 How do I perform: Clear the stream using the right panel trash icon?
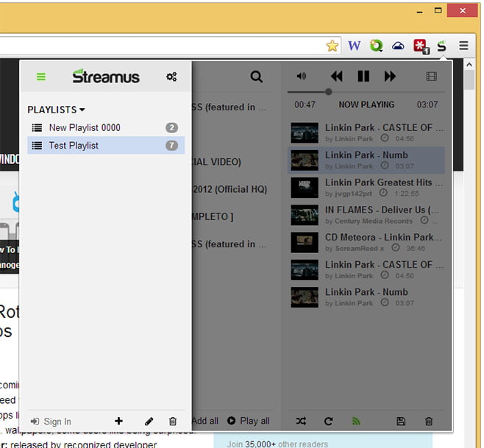[429, 422]
